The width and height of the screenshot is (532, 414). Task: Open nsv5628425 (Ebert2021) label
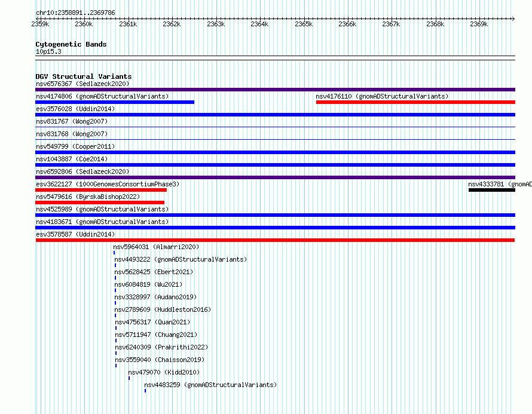point(154,272)
